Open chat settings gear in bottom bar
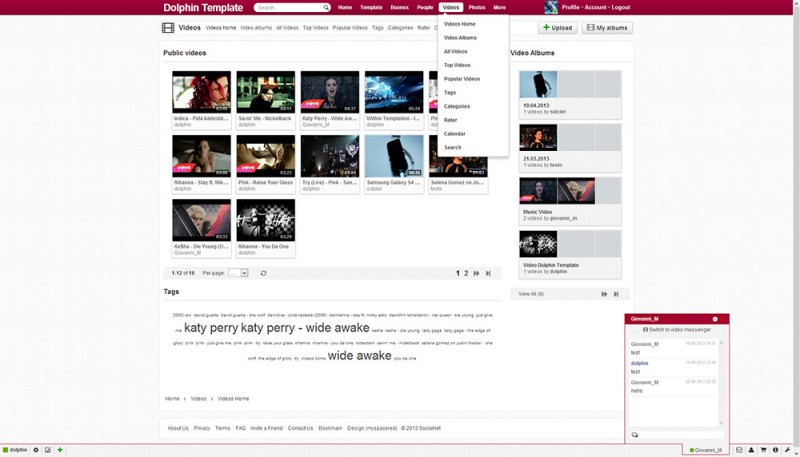The height and width of the screenshot is (457, 800). (x=36, y=450)
